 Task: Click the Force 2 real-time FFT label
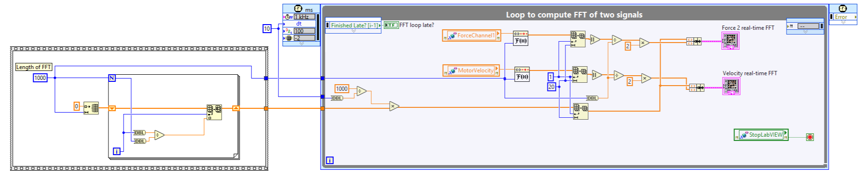point(748,28)
